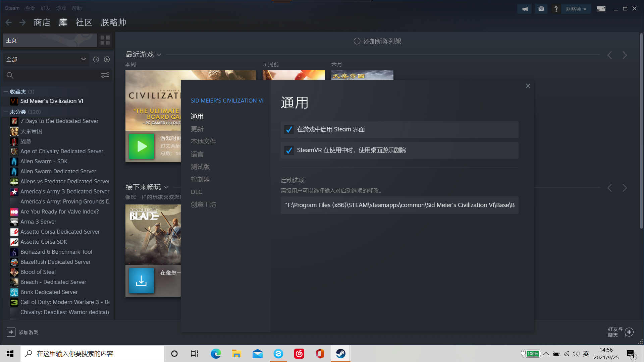Screen dimensions: 644x362
Task: Click previous arrow on Play Next shelf
Action: coord(609,188)
